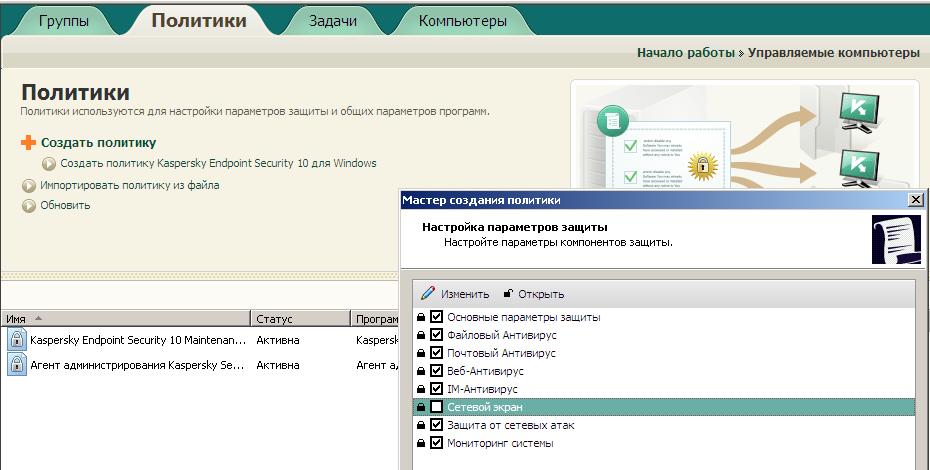Uncheck the Защита от сетевых атак checkbox
The height and width of the screenshot is (470, 930).
pos(437,425)
